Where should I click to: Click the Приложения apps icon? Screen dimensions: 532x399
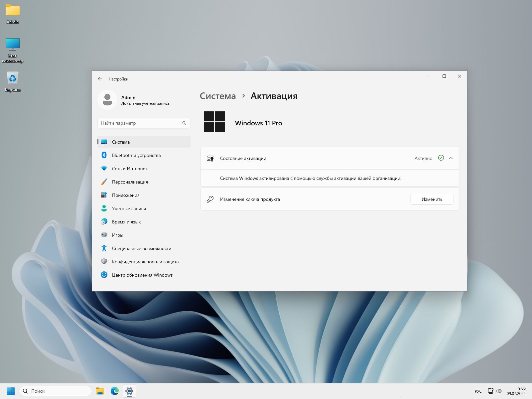104,195
